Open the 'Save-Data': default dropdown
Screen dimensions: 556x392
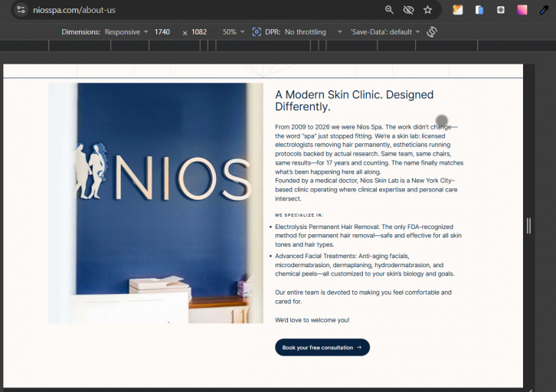pos(385,32)
